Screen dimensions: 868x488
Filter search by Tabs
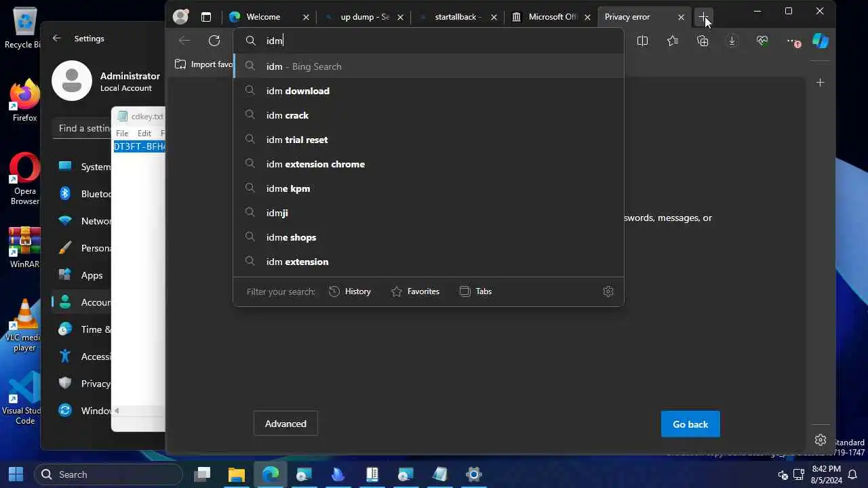(475, 291)
